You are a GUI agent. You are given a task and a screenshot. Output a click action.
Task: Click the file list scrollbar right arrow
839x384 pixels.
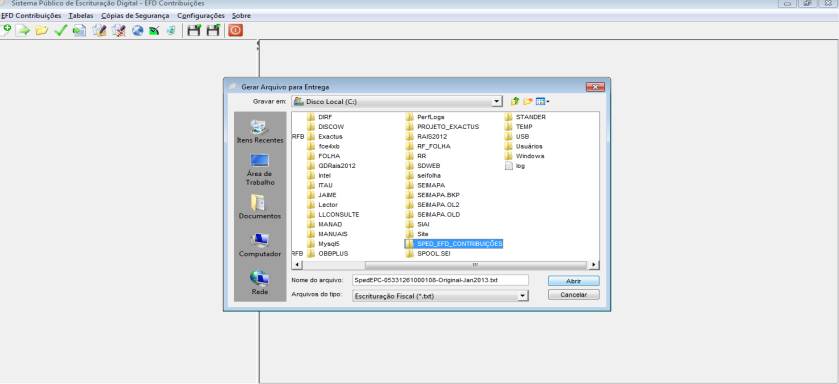(x=594, y=265)
